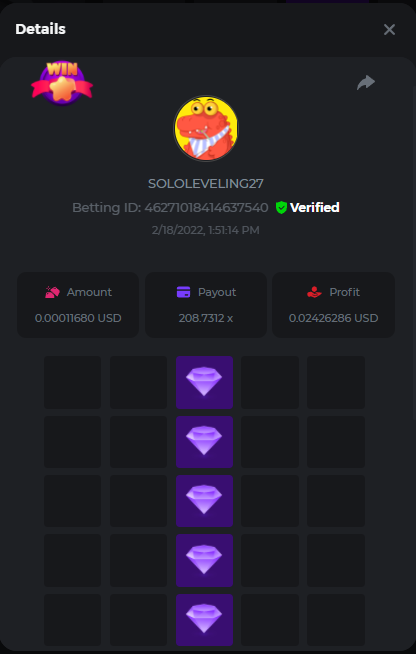Click the green Verified shield icon
The width and height of the screenshot is (416, 654).
pyautogui.click(x=281, y=207)
